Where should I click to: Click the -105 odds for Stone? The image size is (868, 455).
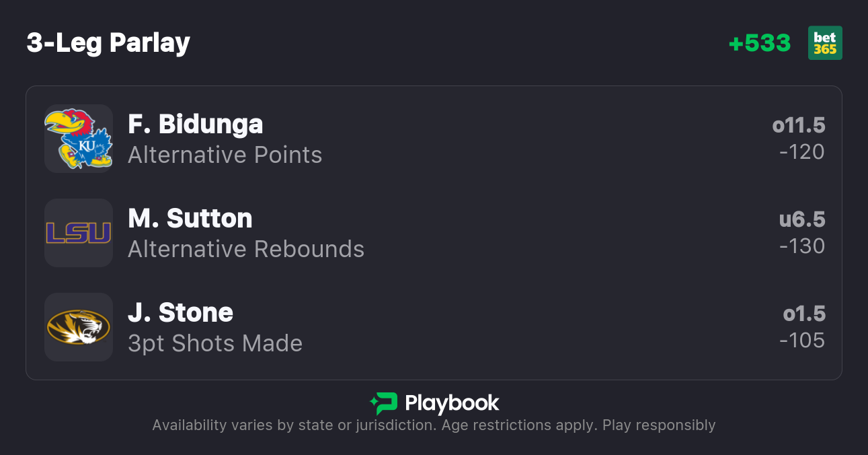pyautogui.click(x=802, y=341)
